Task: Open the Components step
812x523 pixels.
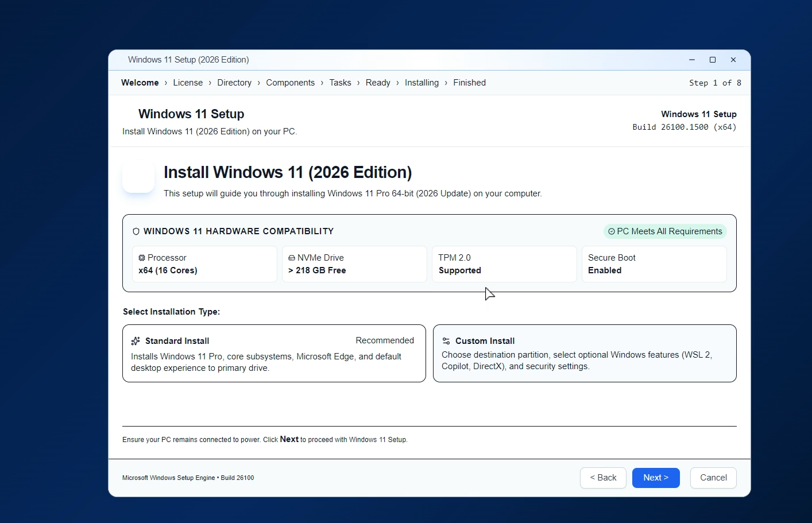Action: [x=291, y=83]
